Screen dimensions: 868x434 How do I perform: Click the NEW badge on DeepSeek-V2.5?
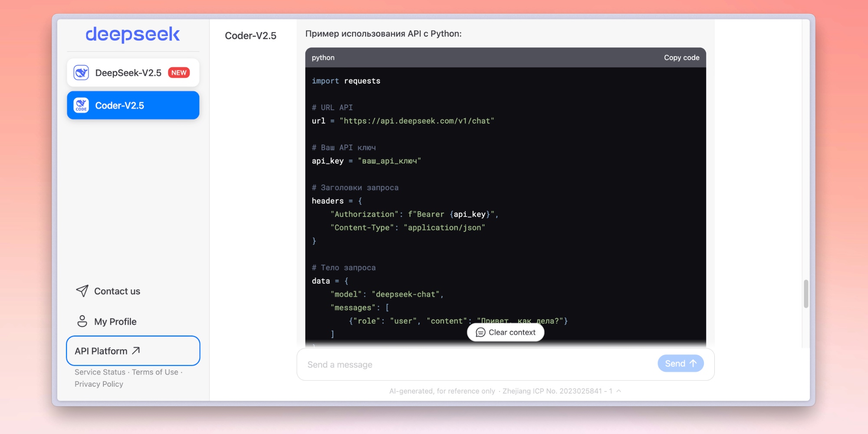[x=179, y=72]
